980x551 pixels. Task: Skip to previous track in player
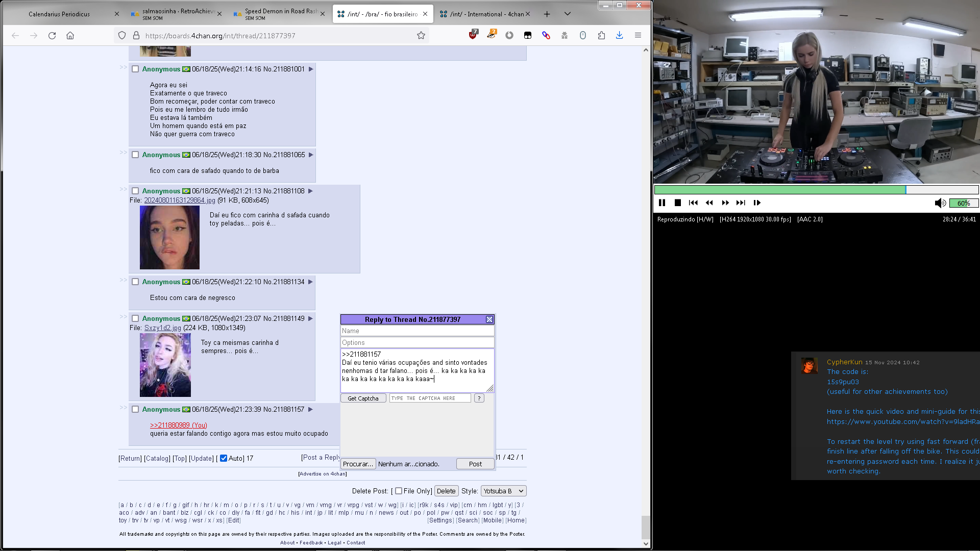693,203
